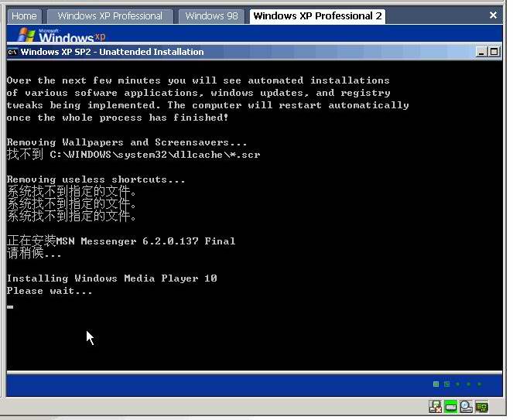Click the line 'Removing Wallpapers and Screensavers...'
The image size is (513, 420).
[x=127, y=142]
